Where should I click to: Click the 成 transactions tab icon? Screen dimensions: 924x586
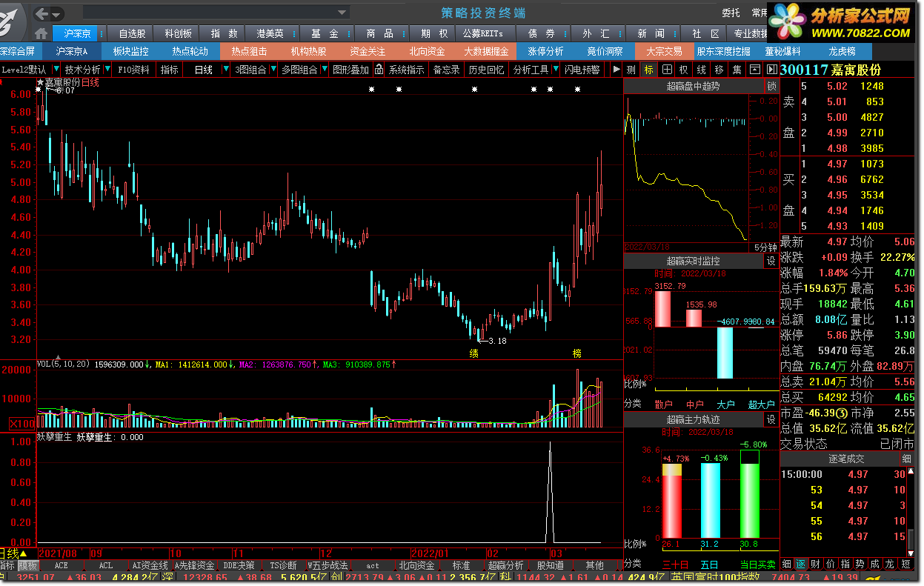coord(875,565)
